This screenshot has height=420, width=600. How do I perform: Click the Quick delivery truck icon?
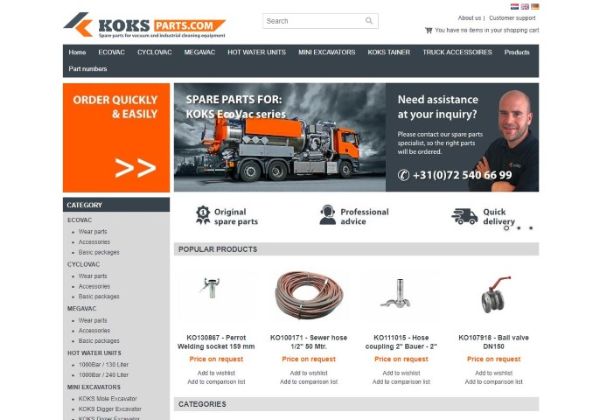tap(465, 217)
